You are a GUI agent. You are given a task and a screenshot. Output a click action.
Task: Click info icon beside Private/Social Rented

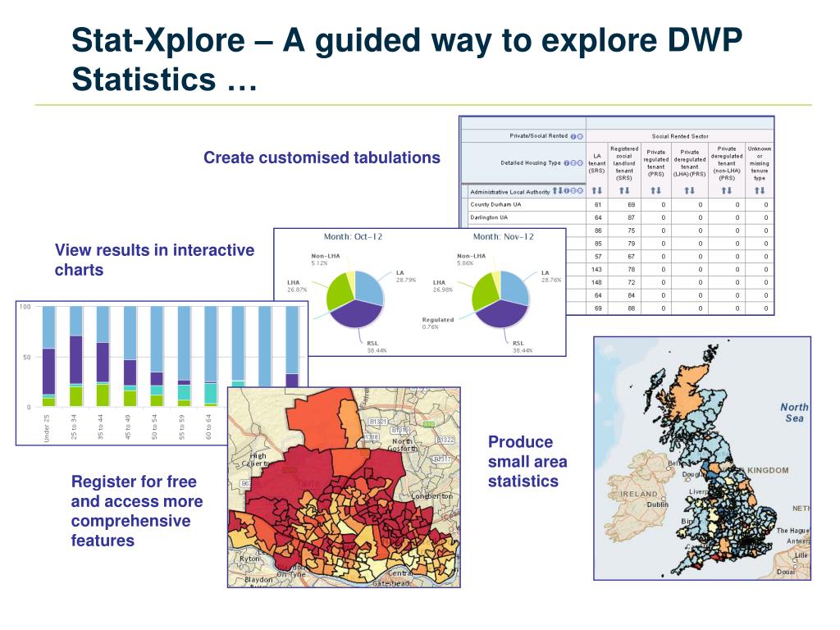click(573, 137)
